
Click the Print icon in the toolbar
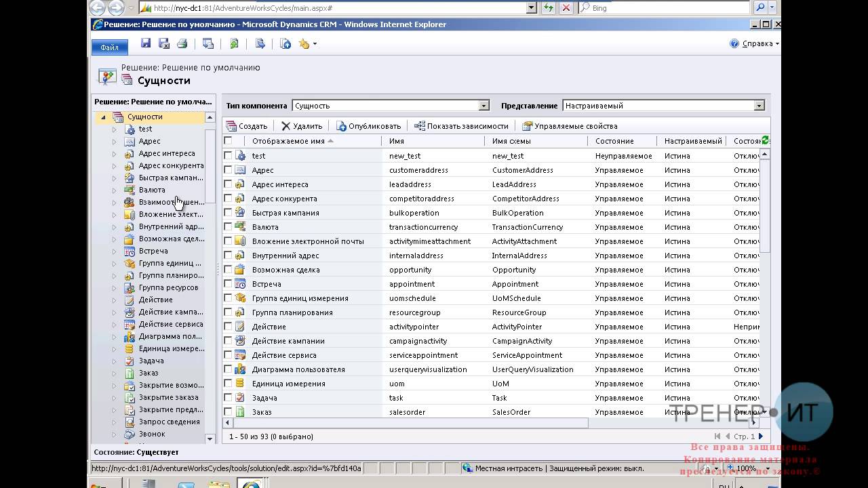182,43
